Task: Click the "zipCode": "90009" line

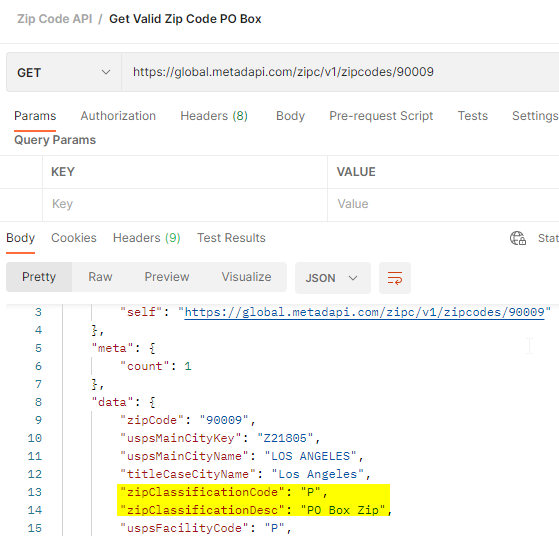Action: (188, 420)
